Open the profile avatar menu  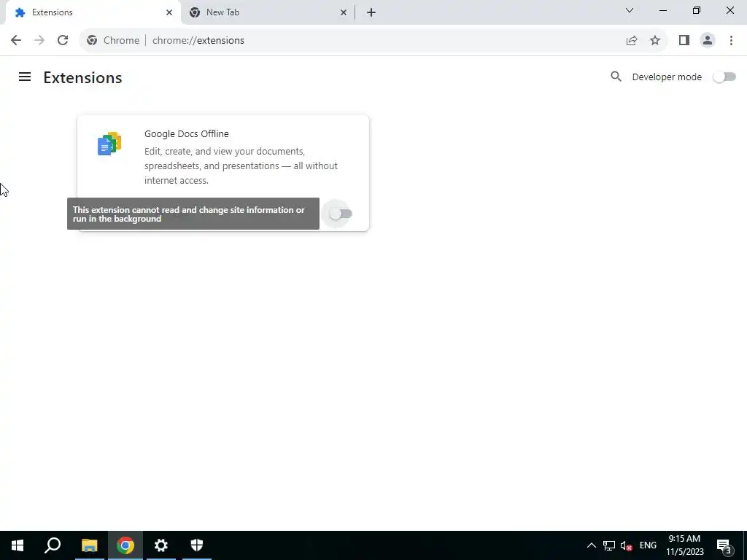click(708, 41)
